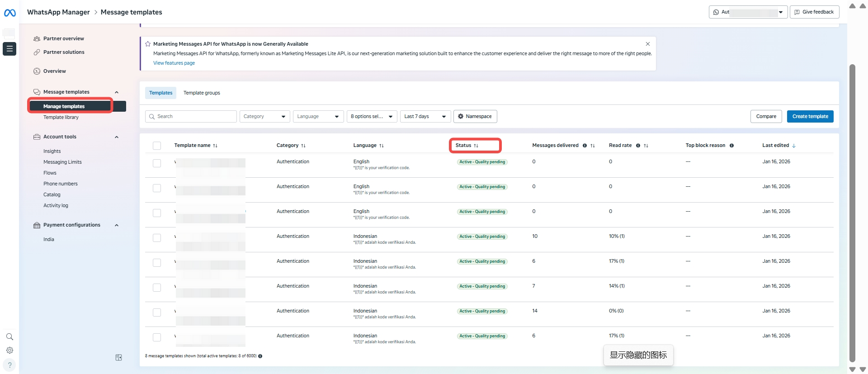Click the Meta logo icon
This screenshot has width=868, height=374.
pyautogui.click(x=10, y=13)
